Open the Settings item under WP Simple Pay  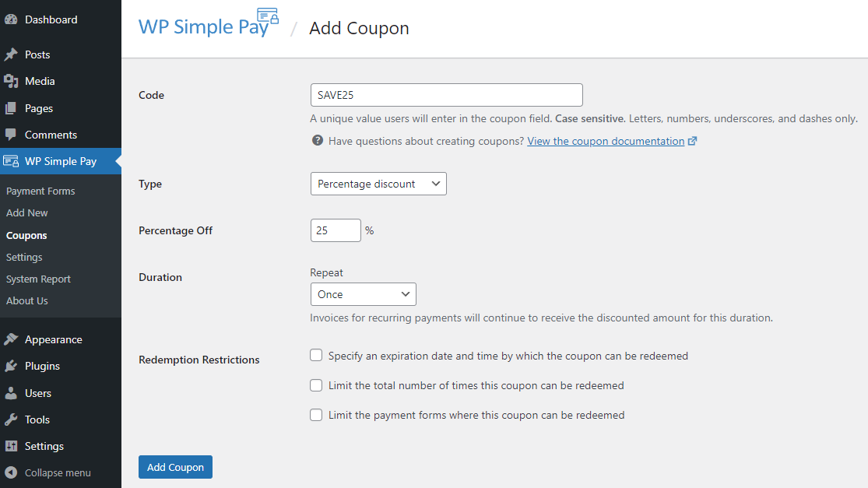pyautogui.click(x=24, y=258)
